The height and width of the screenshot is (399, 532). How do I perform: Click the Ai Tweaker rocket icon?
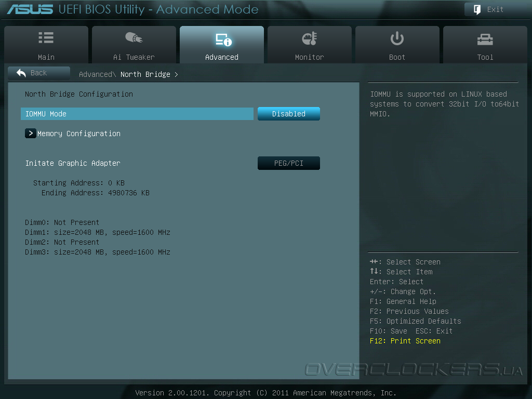[x=134, y=37]
